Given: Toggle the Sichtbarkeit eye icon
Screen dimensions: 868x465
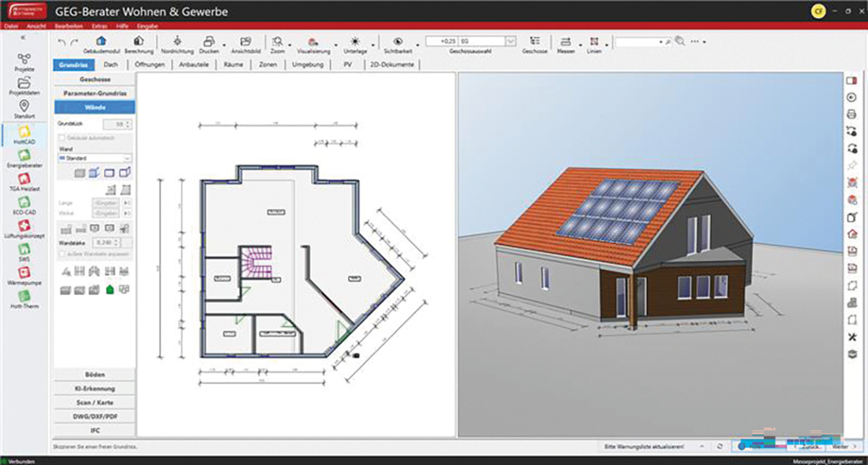Looking at the screenshot, I should (x=397, y=43).
